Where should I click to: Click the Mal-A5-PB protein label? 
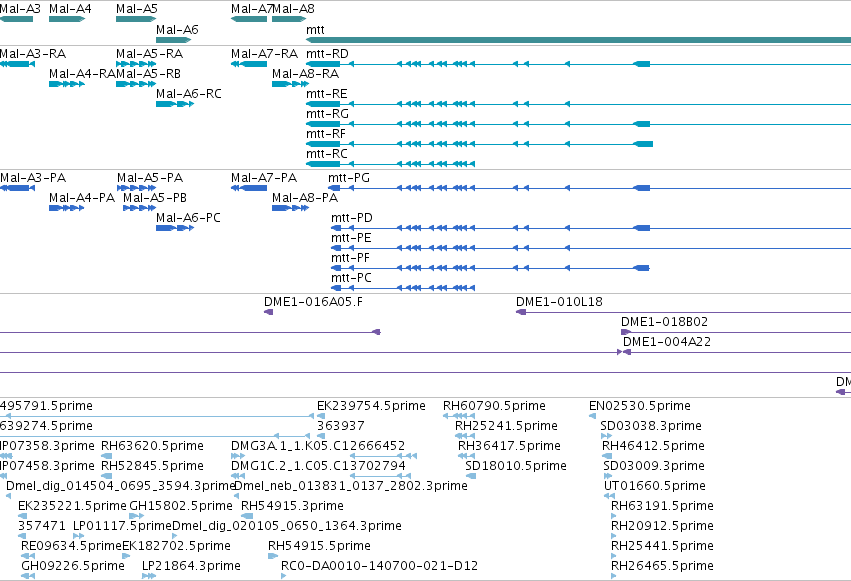[155, 198]
